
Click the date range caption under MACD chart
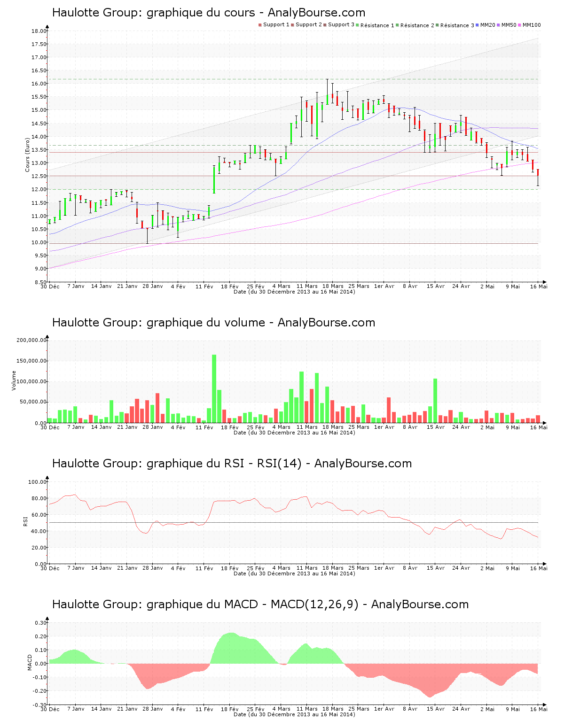pyautogui.click(x=294, y=714)
